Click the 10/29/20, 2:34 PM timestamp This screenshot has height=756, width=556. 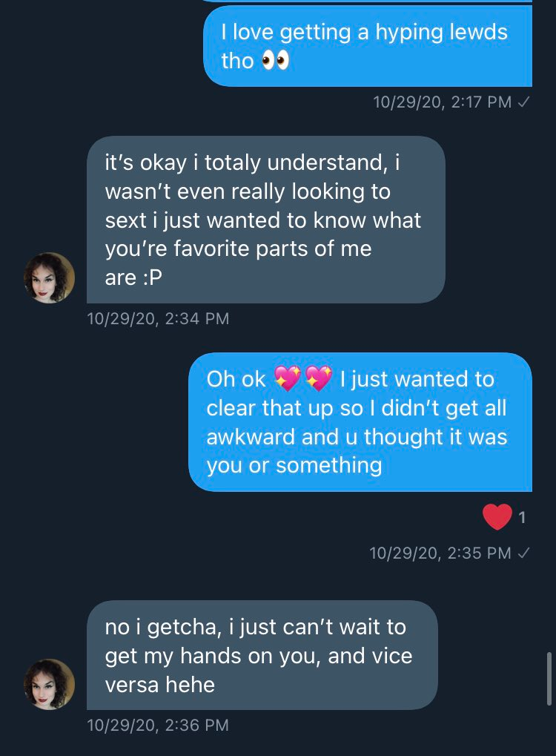158,319
